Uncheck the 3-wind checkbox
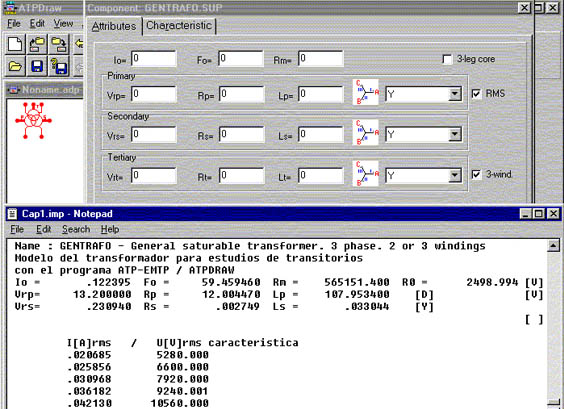Viewport: 564px width, 409px height. click(x=476, y=175)
